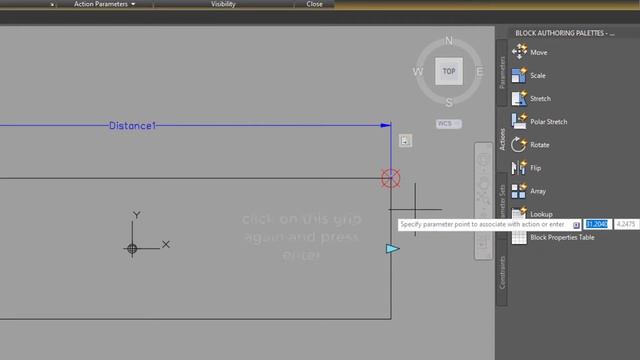Image resolution: width=640 pixels, height=360 pixels.
Task: Choose the Stretch action icon
Action: 519,98
